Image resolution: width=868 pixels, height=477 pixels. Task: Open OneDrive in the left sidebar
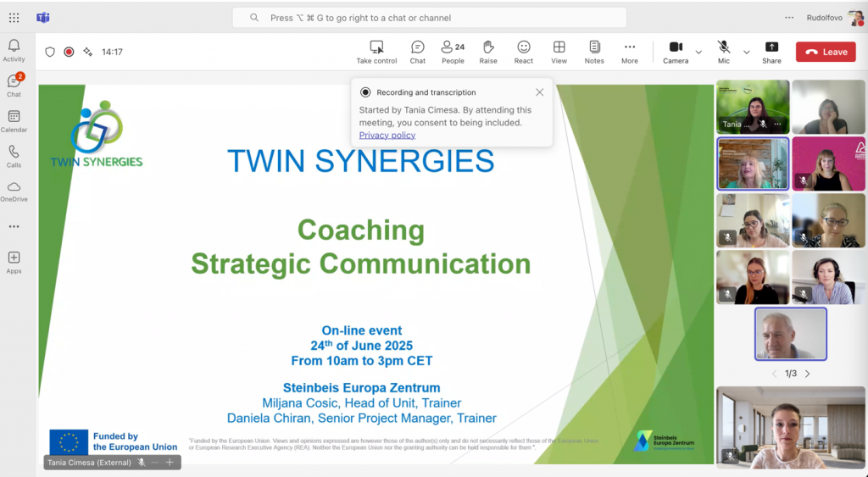click(x=14, y=191)
